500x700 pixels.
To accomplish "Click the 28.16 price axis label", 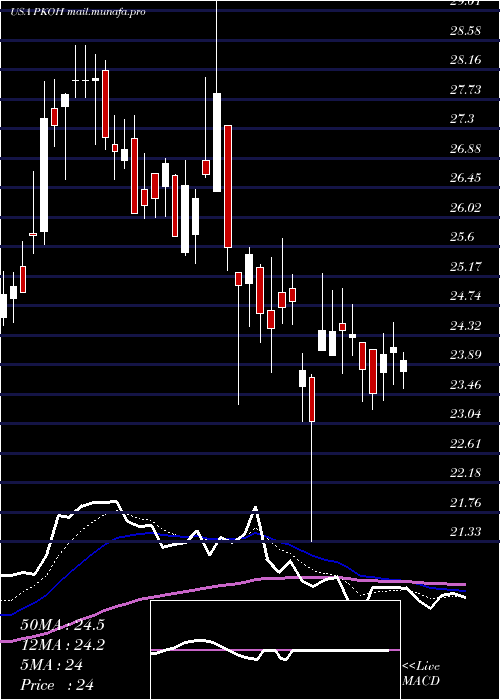I will click(x=465, y=60).
